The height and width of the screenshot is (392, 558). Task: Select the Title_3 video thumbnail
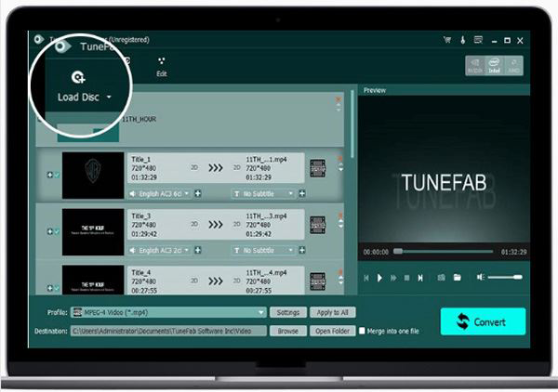(x=93, y=232)
